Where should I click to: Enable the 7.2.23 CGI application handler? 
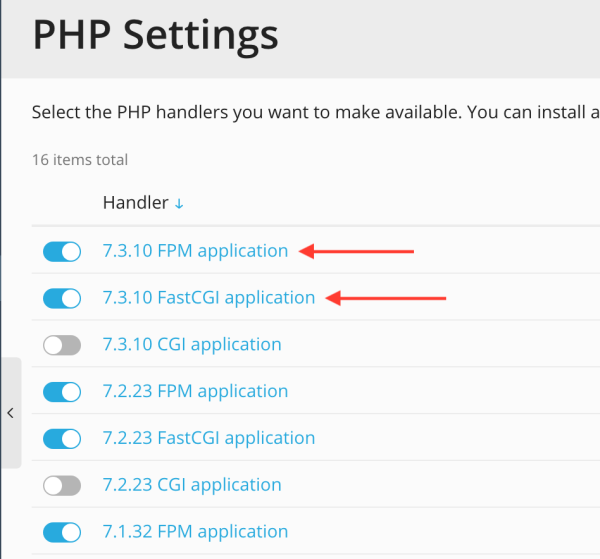(x=62, y=486)
